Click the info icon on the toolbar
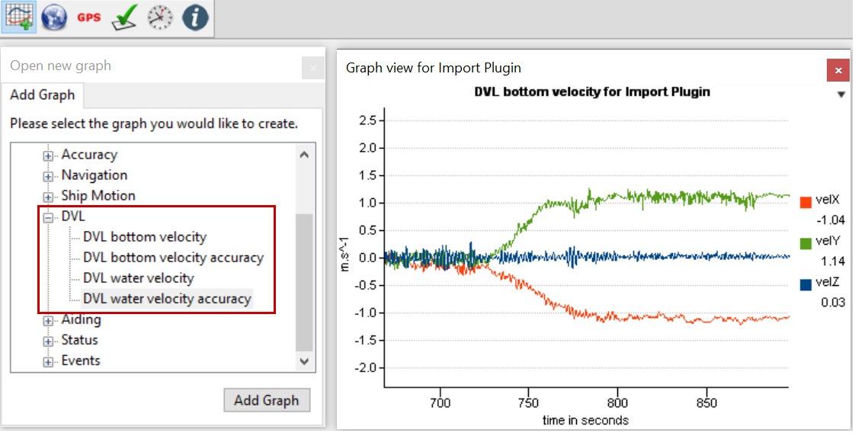This screenshot has width=868, height=446. tap(194, 17)
